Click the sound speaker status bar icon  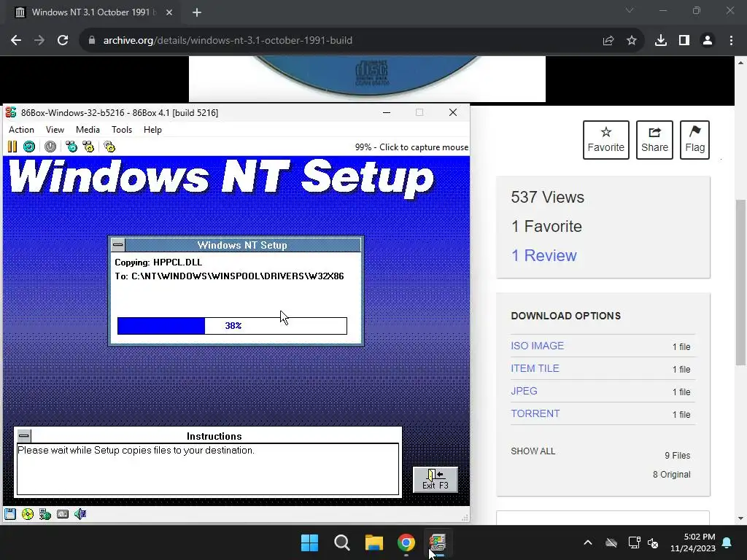(x=80, y=514)
